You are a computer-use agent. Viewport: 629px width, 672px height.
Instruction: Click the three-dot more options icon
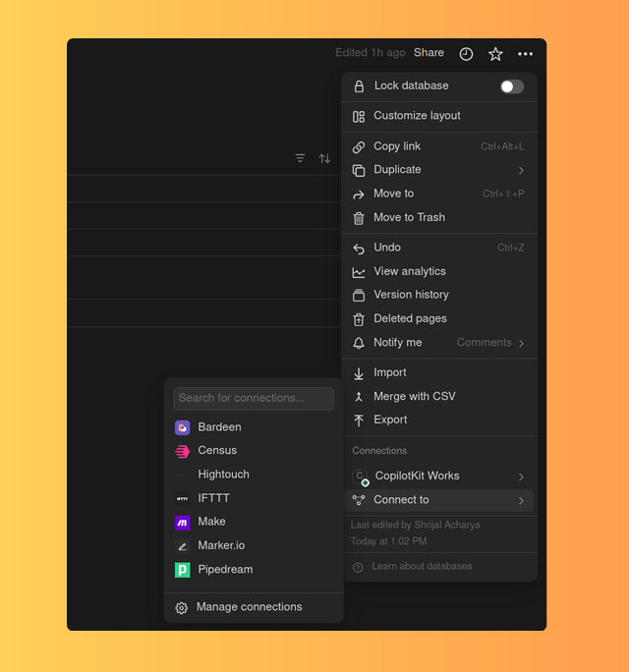click(525, 54)
